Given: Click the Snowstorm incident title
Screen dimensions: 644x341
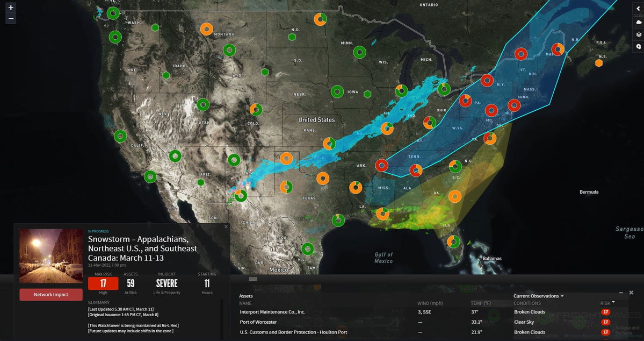Looking at the screenshot, I should (x=142, y=248).
